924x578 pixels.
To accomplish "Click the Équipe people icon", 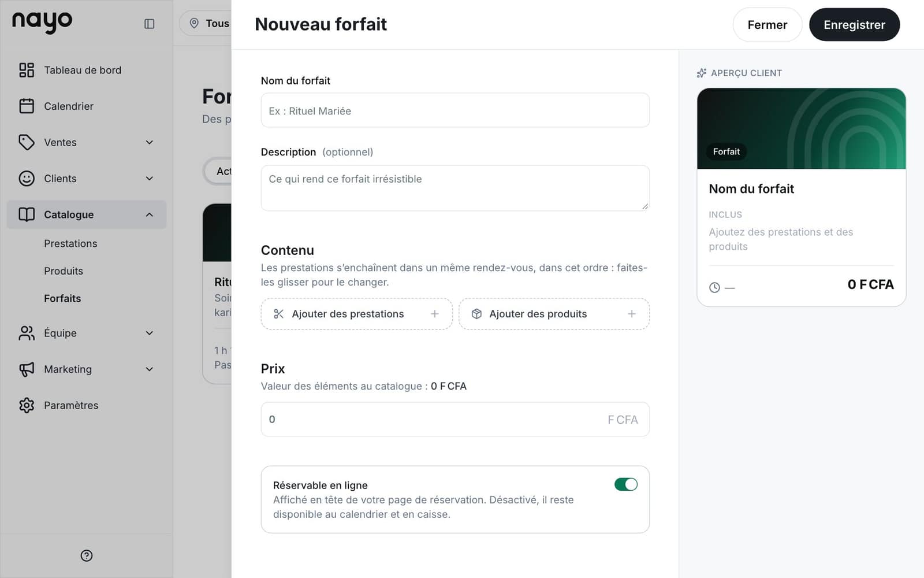I will (x=27, y=333).
